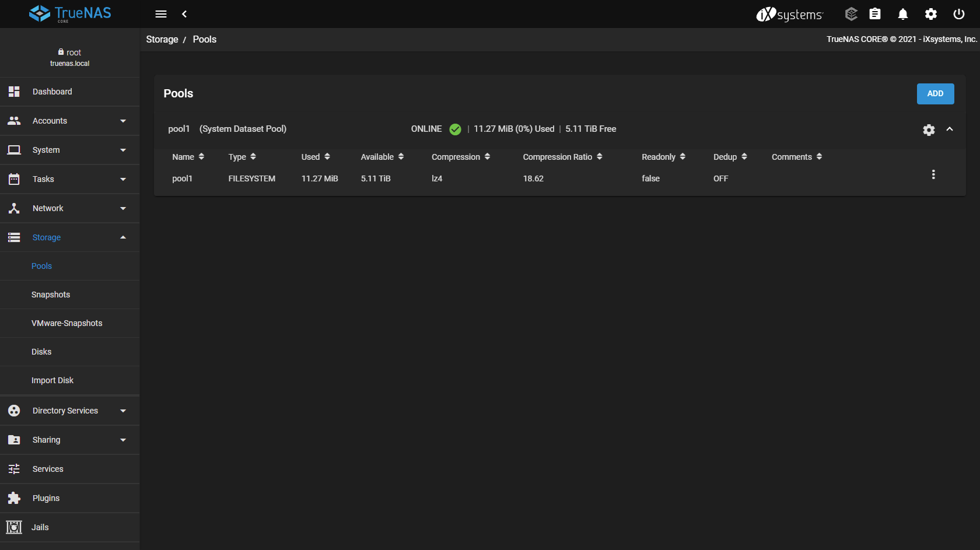Expand the Tasks menu arrow

(x=123, y=179)
